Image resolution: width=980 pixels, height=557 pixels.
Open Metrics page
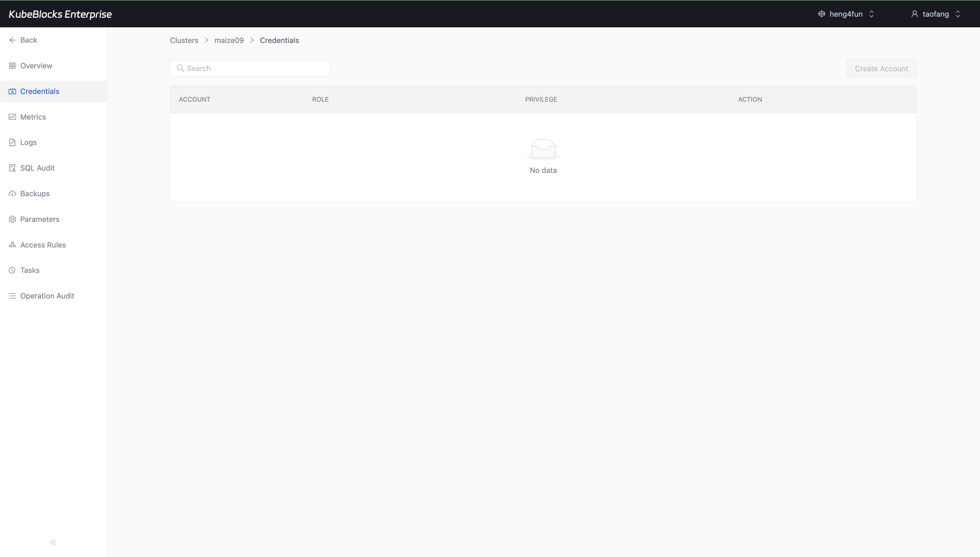(54, 117)
